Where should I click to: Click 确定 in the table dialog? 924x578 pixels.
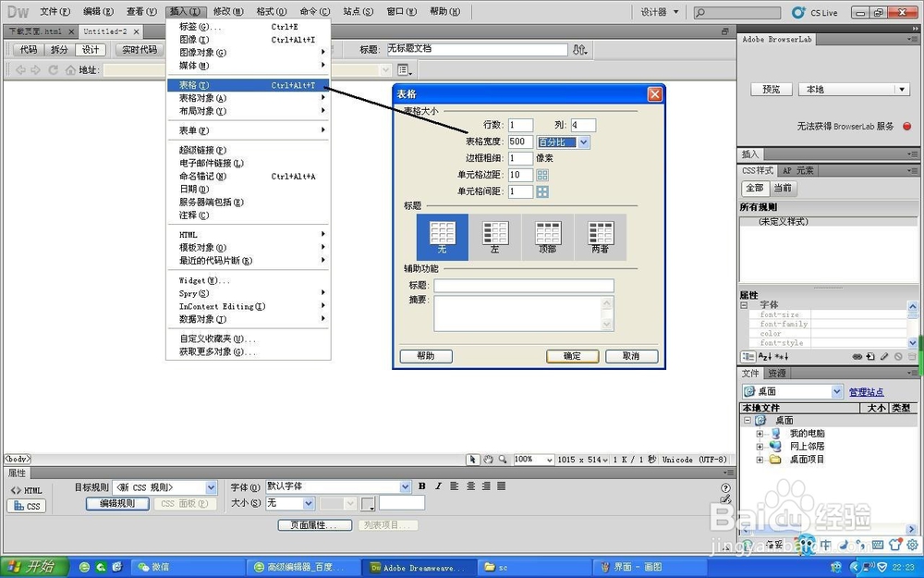[572, 356]
